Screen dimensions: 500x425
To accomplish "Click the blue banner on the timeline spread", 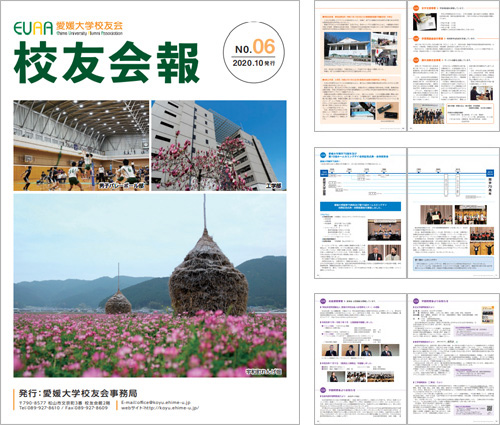I will [360, 206].
